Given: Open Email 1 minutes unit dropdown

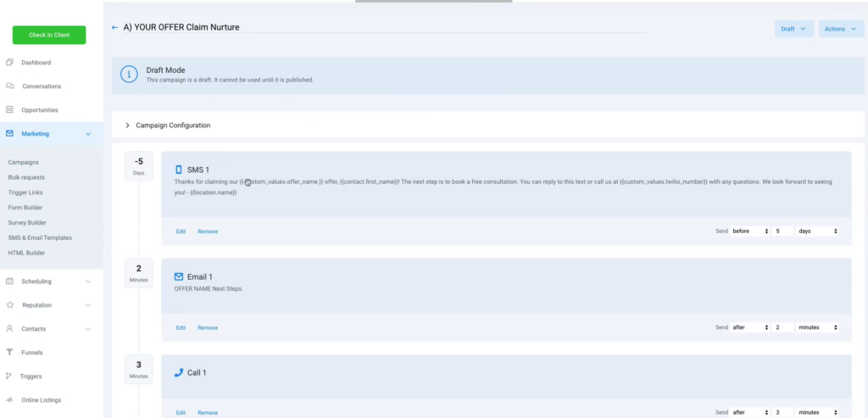Looking at the screenshot, I should tap(818, 327).
